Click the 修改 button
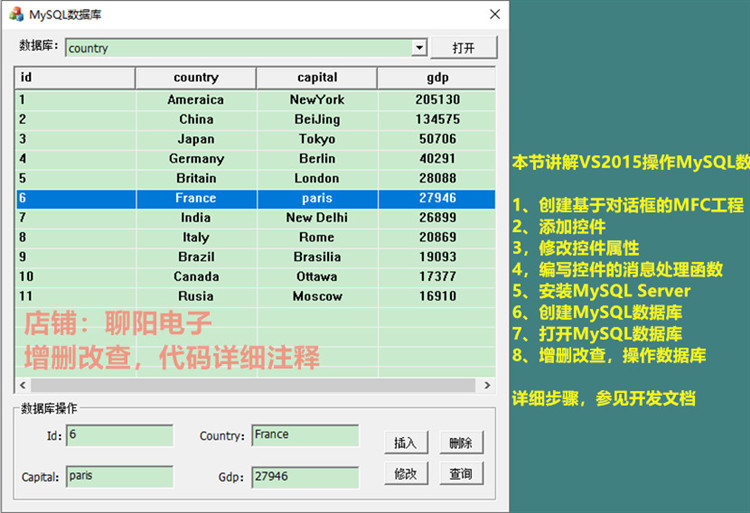The height and width of the screenshot is (513, 750). click(x=406, y=473)
